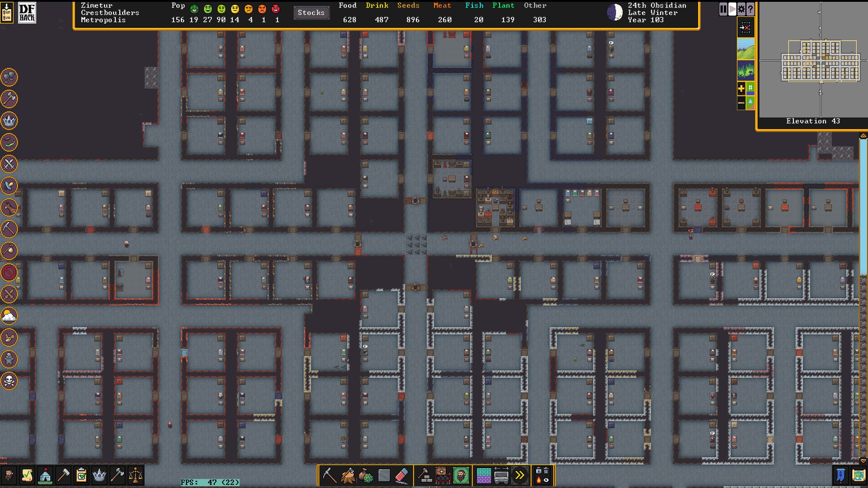Jump to the surface landscape view
868x488 pixels.
coord(745,48)
